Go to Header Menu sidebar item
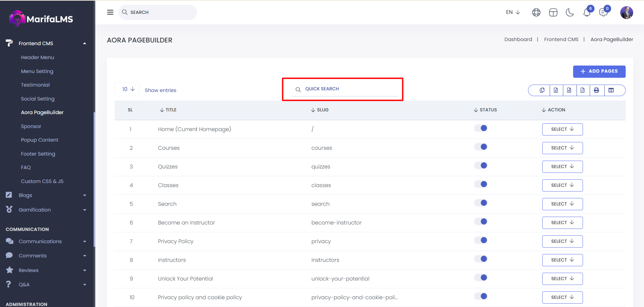 37,57
